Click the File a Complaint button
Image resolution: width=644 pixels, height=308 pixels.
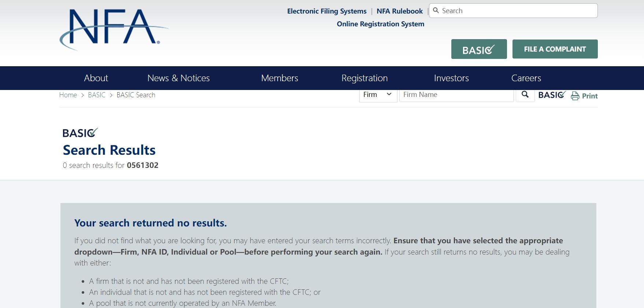555,49
